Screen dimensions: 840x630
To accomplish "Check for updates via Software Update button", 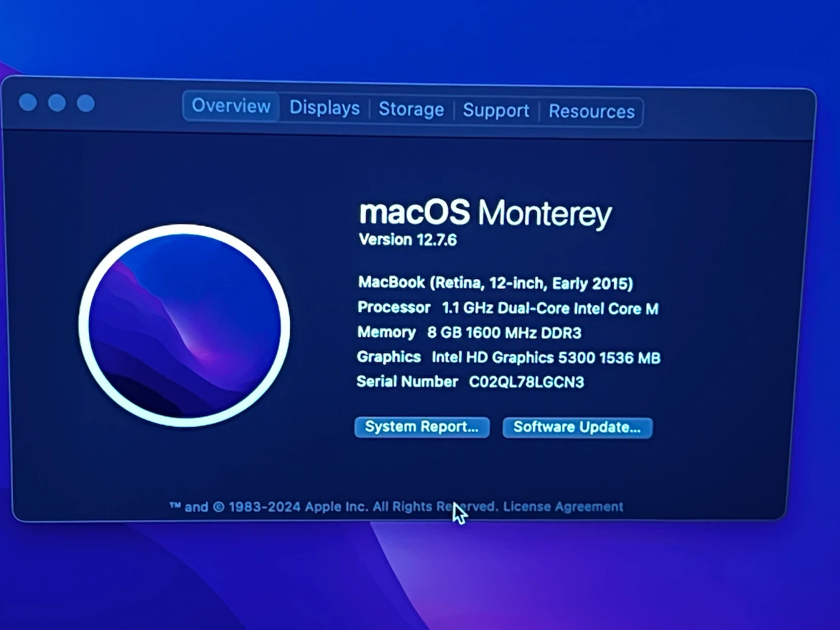I will click(x=577, y=428).
